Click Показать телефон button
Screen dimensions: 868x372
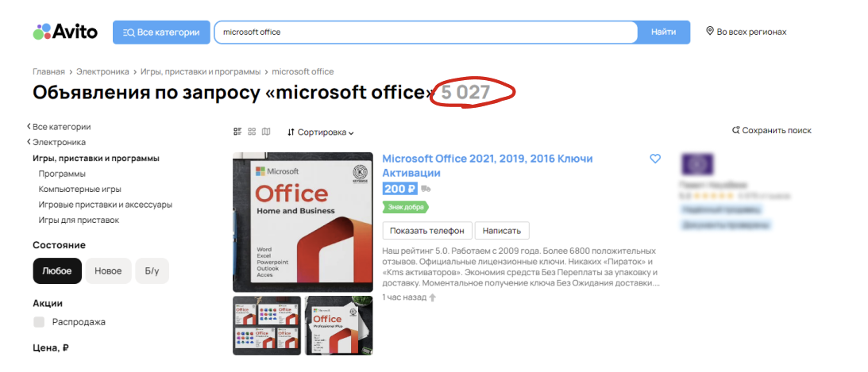(427, 231)
